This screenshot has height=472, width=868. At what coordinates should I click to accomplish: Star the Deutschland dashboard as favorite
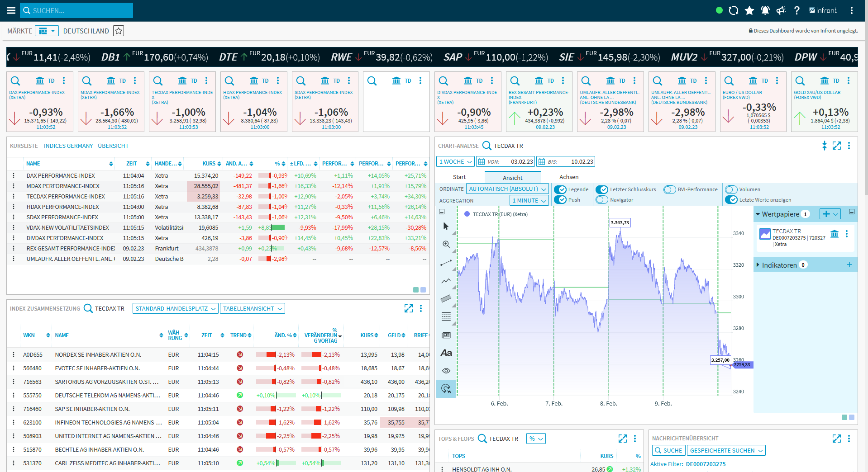point(119,31)
